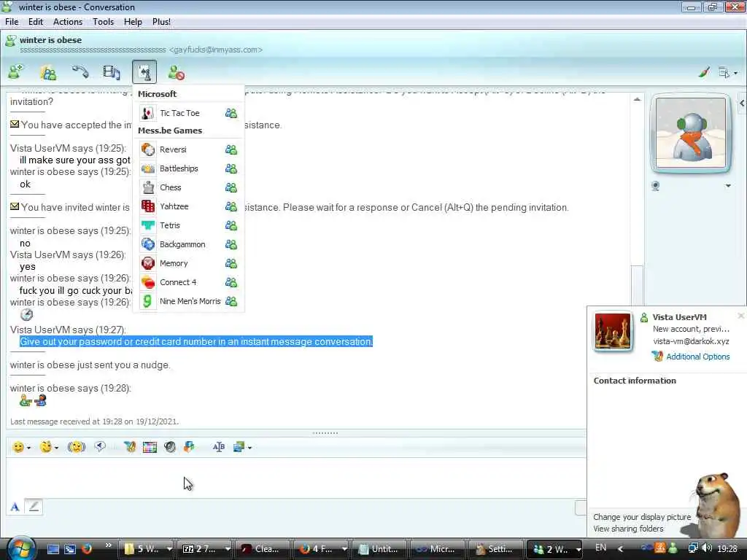The image size is (747, 560).
Task: Click the contact's snowman display picture
Action: pos(690,133)
